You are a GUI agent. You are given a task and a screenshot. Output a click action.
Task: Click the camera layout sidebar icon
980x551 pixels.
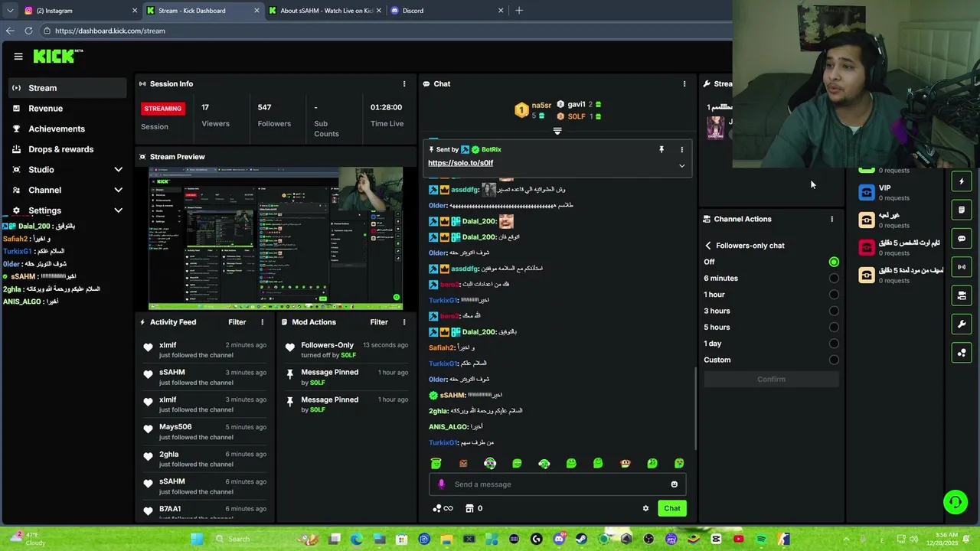[962, 295]
